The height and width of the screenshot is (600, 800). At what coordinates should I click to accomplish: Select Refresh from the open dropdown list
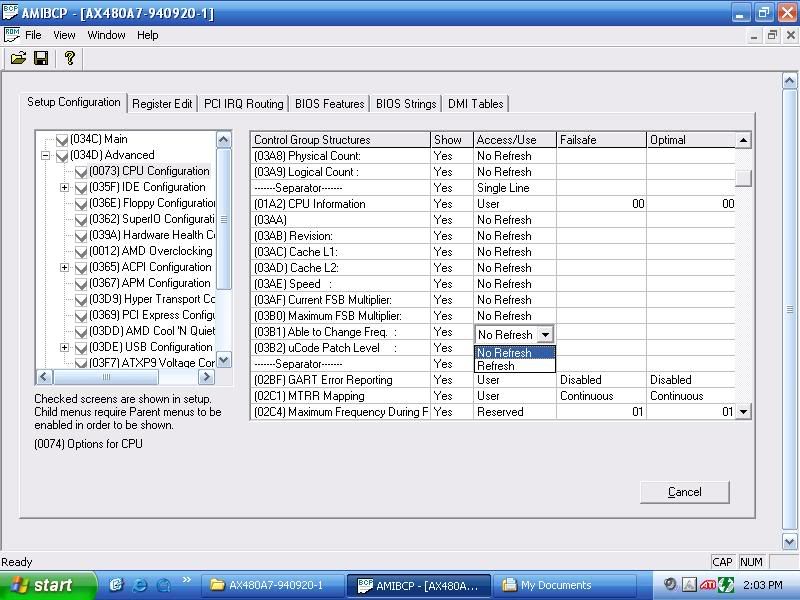click(x=496, y=366)
